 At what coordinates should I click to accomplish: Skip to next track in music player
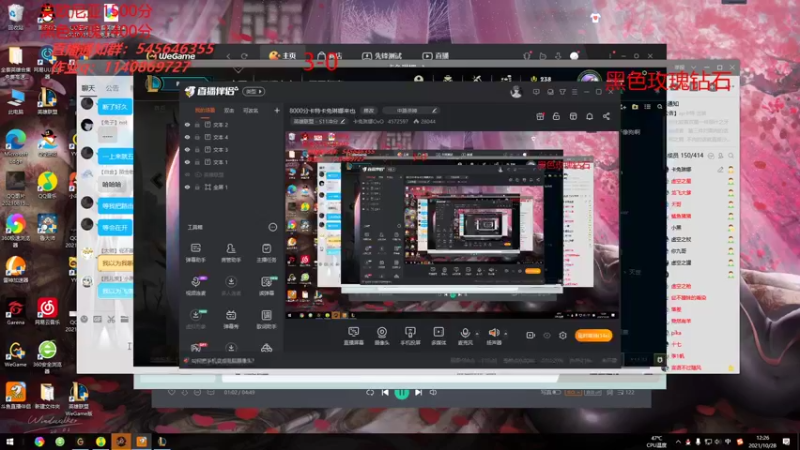(418, 392)
